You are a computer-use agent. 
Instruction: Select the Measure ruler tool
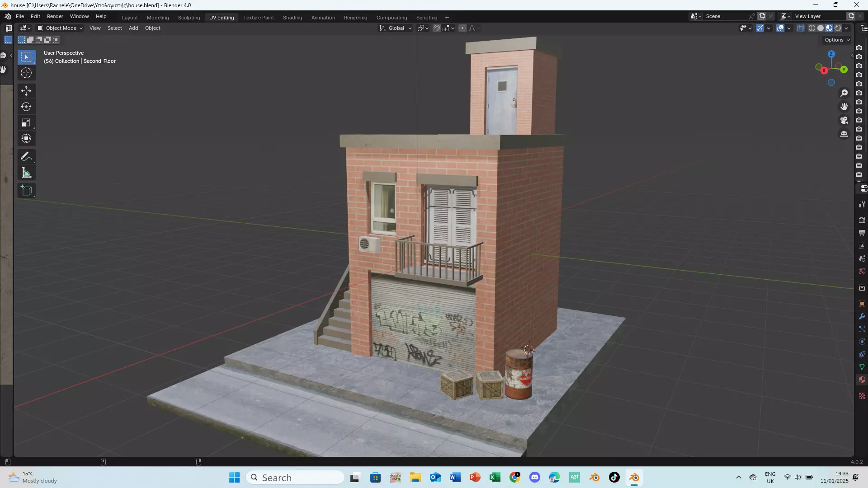[x=26, y=173]
